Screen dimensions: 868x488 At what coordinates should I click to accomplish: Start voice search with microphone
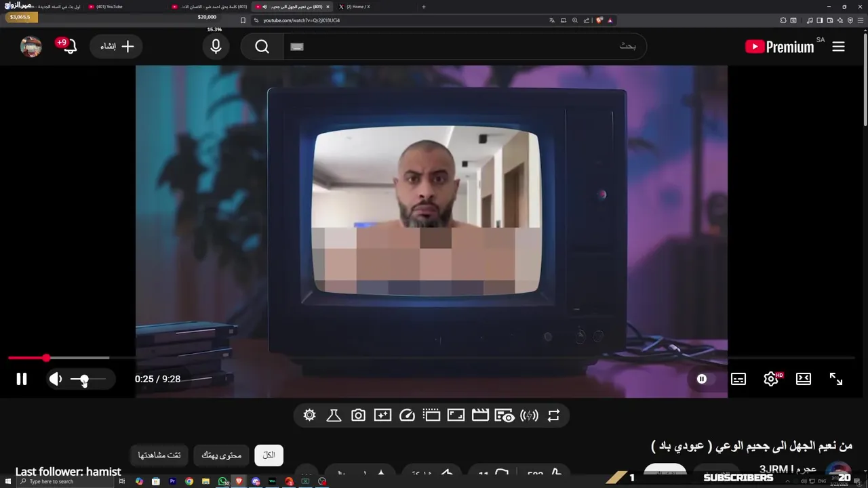click(216, 47)
